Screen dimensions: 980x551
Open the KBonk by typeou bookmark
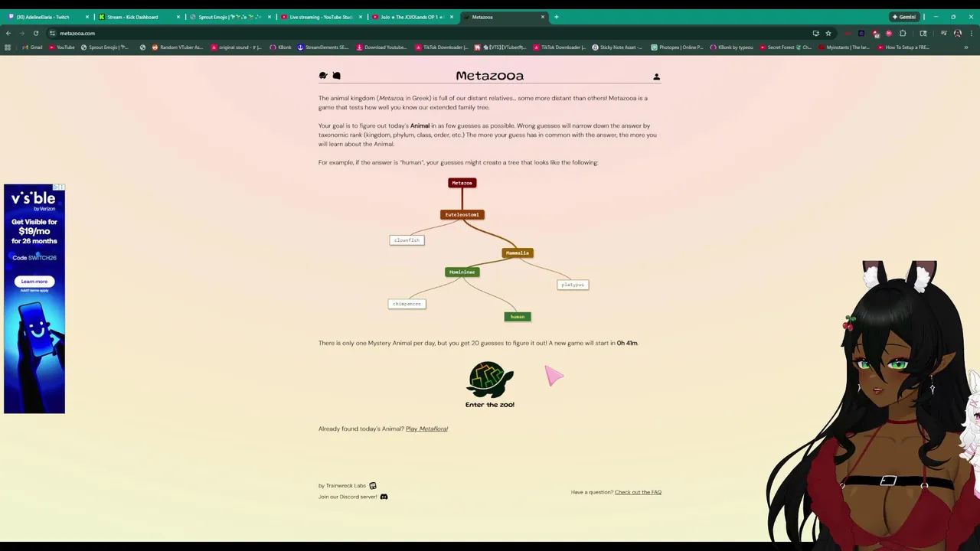[x=732, y=47]
